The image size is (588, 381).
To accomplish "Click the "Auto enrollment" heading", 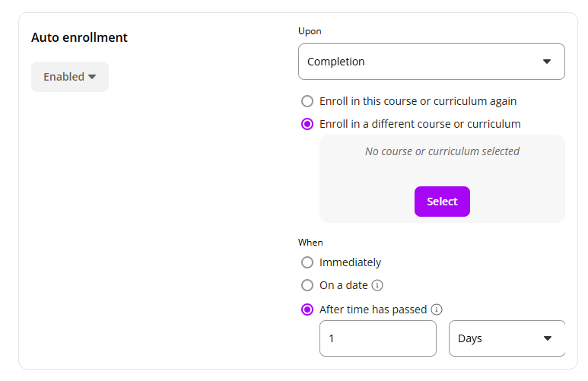I will (79, 37).
